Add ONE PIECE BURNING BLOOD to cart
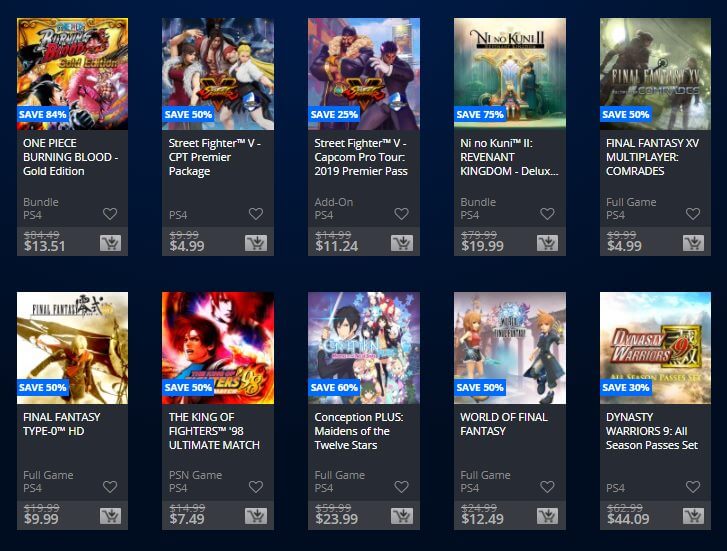Screen dimensions: 727x551 110,243
